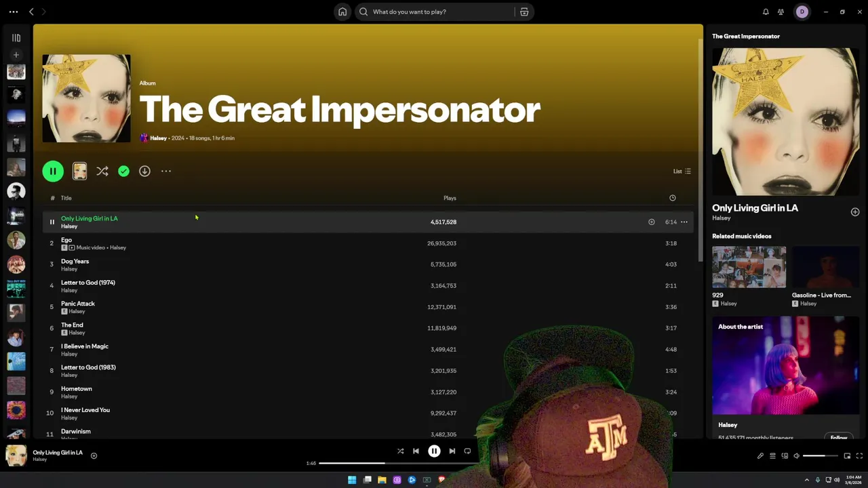The image size is (868, 488).
Task: Select Letter to God (1974) track
Action: click(88, 283)
